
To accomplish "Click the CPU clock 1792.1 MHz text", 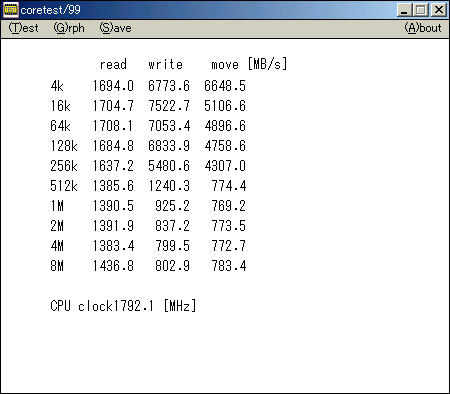I will (123, 306).
